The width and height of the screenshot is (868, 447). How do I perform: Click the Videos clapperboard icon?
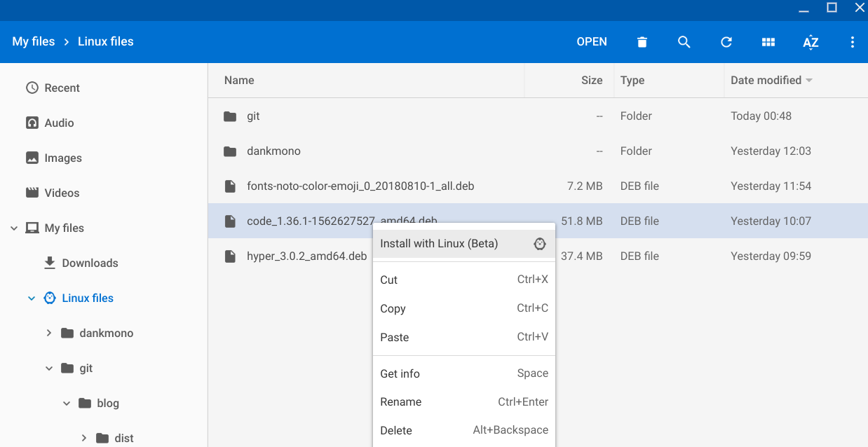32,193
